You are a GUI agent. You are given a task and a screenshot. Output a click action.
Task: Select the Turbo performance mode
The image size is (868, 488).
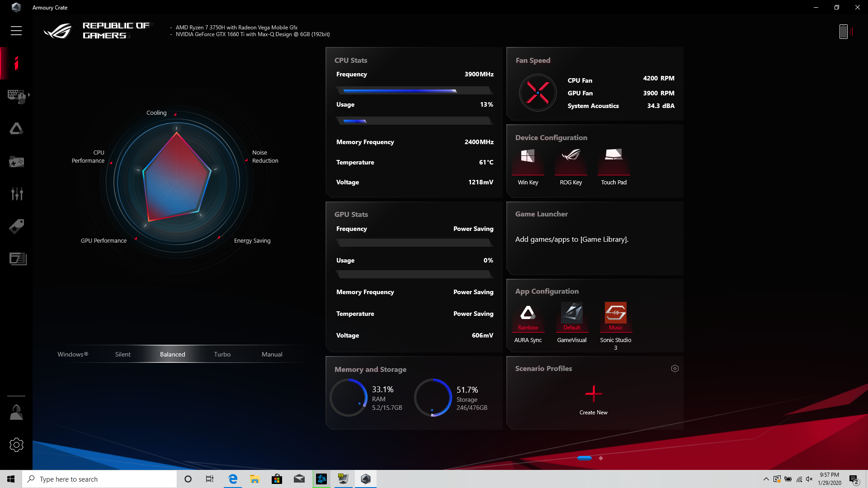[222, 354]
